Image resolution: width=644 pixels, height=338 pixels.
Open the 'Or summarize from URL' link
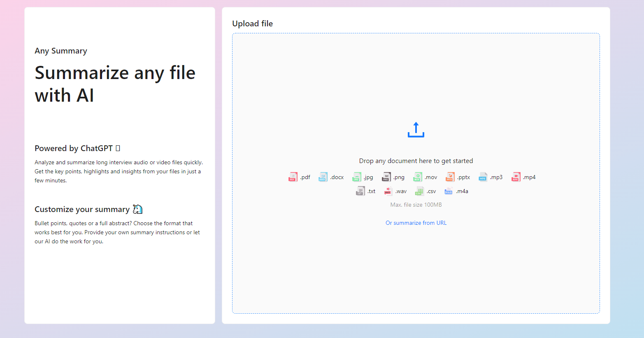[416, 223]
